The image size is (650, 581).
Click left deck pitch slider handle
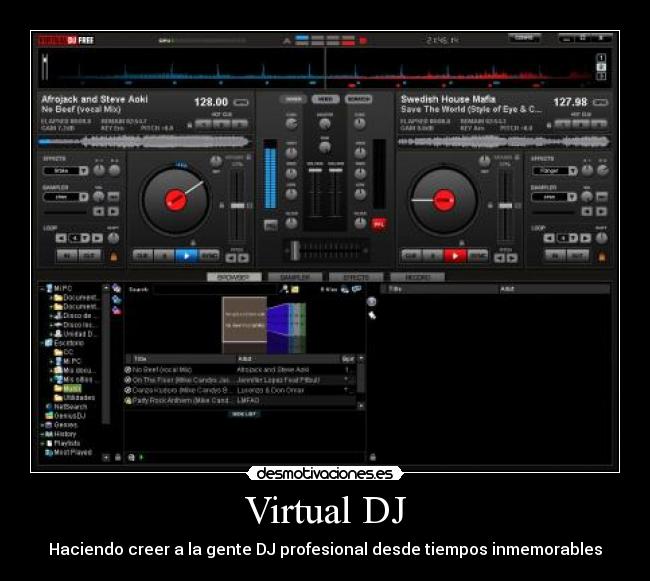click(238, 206)
